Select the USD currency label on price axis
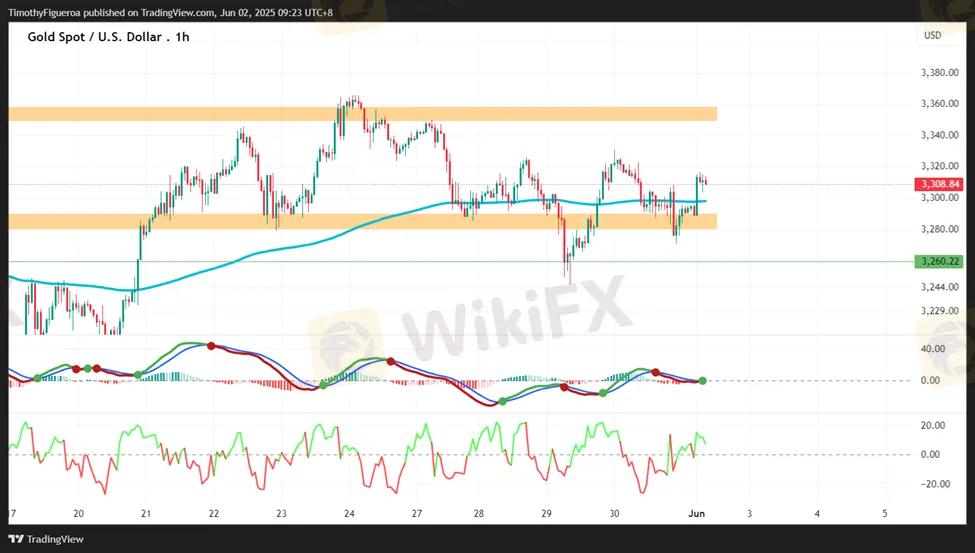975x553 pixels. [932, 36]
